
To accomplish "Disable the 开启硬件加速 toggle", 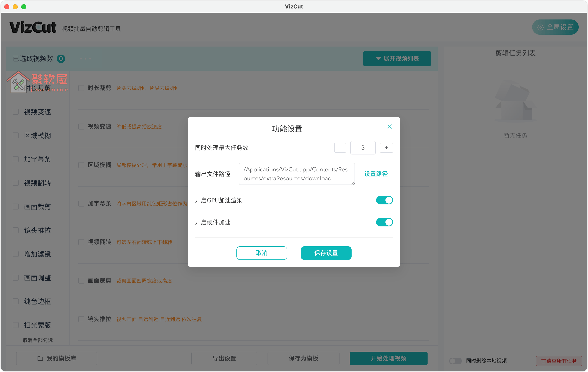I will [384, 222].
